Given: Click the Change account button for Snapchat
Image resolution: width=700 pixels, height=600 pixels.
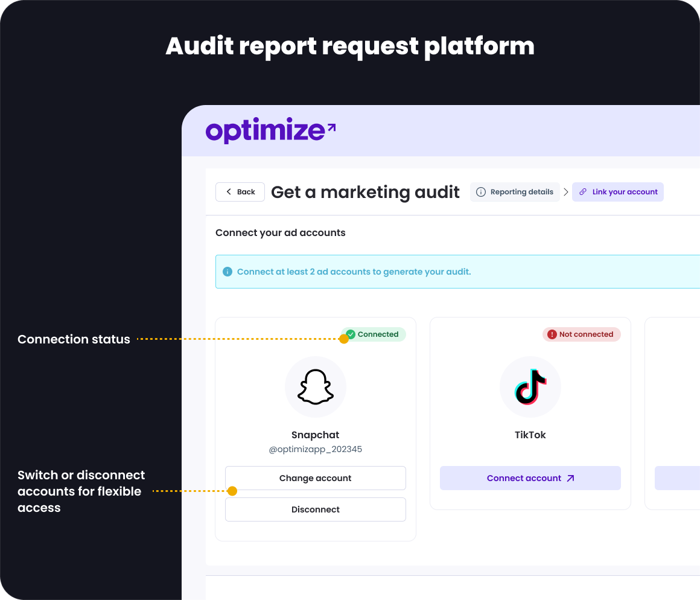Looking at the screenshot, I should pyautogui.click(x=315, y=478).
